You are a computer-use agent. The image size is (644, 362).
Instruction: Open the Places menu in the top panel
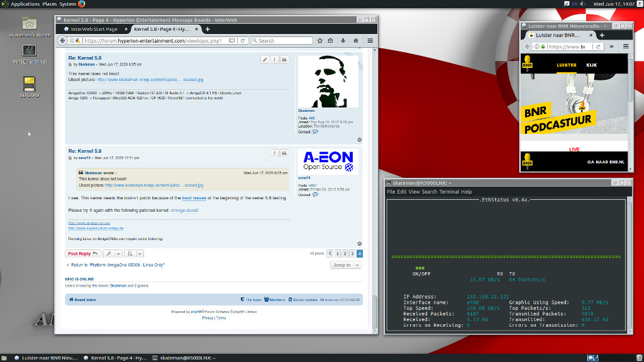[x=49, y=4]
